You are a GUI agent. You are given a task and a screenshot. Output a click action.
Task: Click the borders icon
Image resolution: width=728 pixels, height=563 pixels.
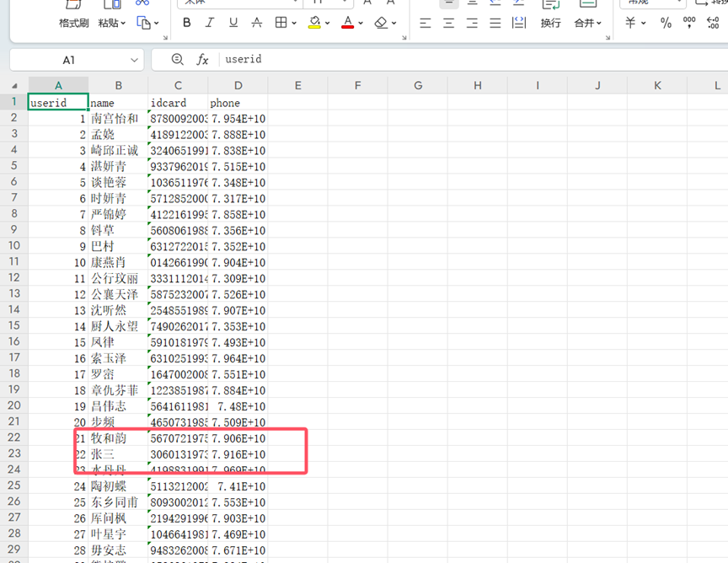point(281,23)
